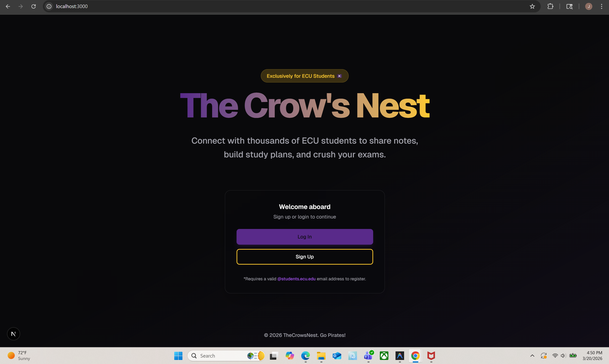Screen dimensions: 609x364
Task: Open the Next.js dev tools indicator
Action: coord(14,334)
